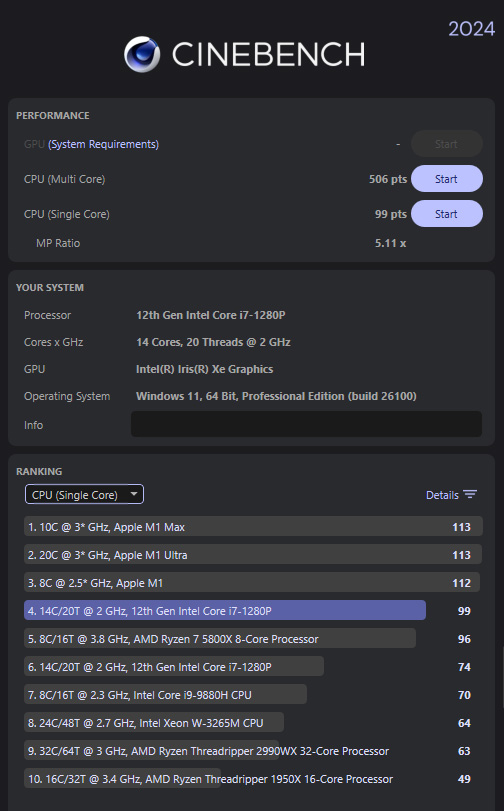
Task: Click the Cinebench sphere logo icon
Action: pos(142,54)
